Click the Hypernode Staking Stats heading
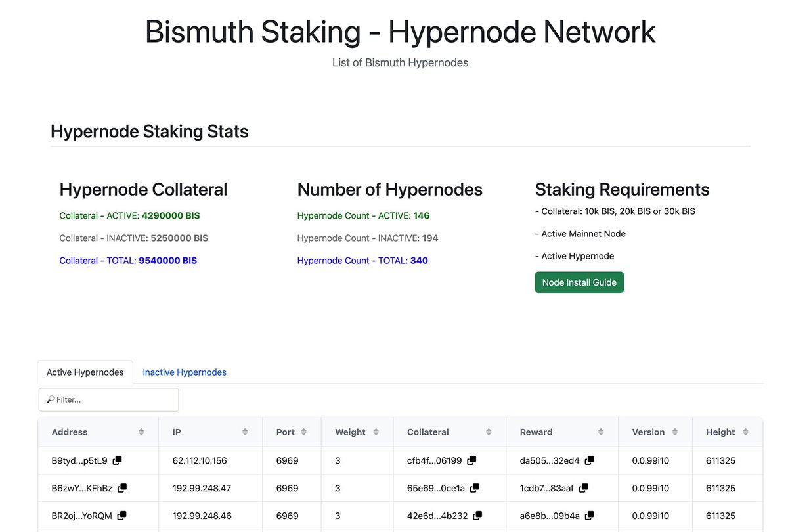 click(149, 131)
